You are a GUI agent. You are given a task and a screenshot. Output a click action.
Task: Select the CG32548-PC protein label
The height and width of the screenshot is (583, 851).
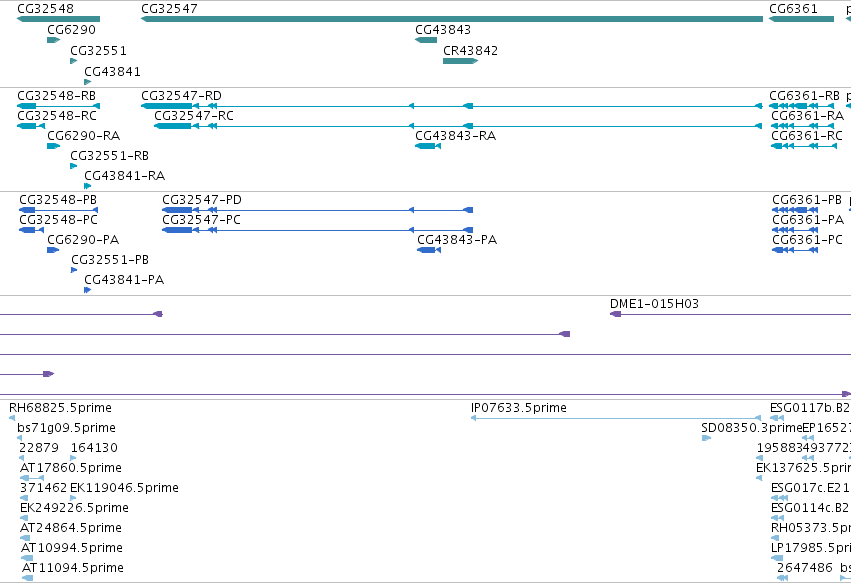[x=58, y=220]
